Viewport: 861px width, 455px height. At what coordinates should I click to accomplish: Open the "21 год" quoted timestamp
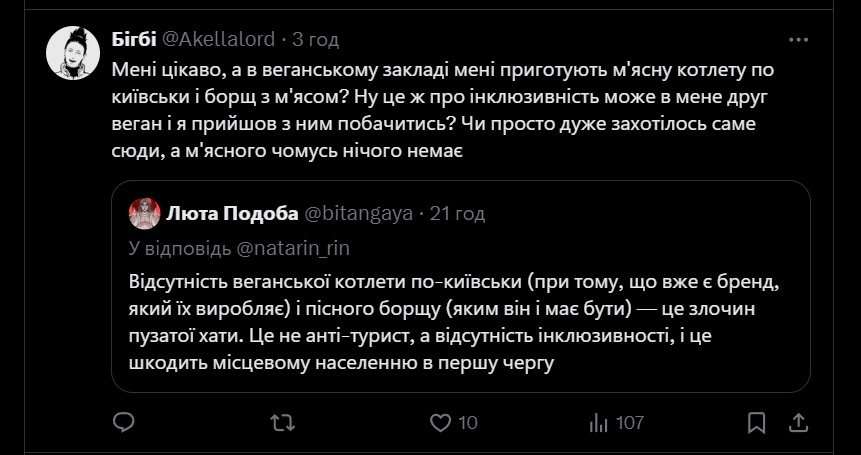pos(457,213)
